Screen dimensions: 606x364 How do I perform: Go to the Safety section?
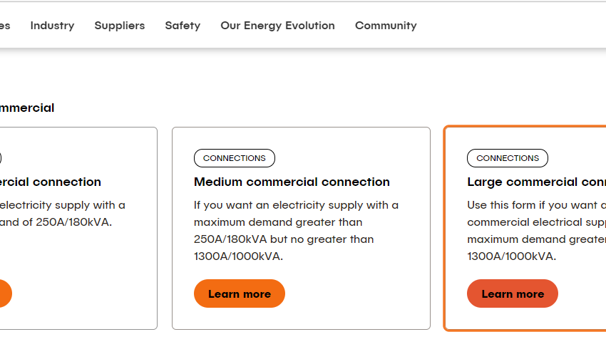coord(183,26)
